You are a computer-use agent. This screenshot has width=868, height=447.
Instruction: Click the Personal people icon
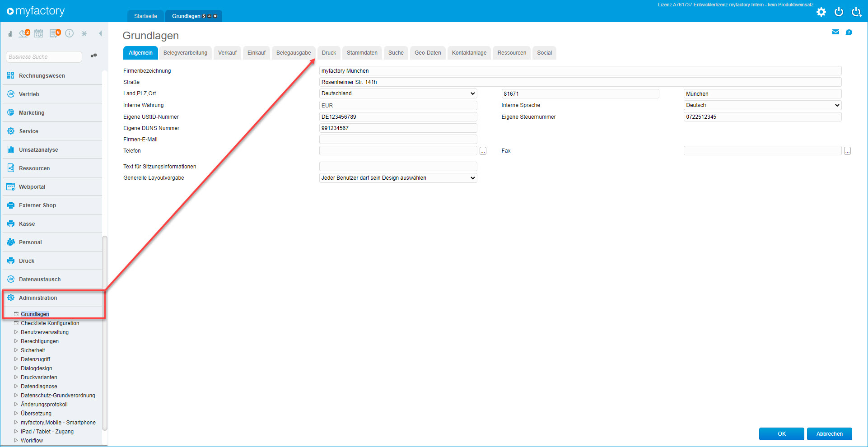pyautogui.click(x=11, y=242)
